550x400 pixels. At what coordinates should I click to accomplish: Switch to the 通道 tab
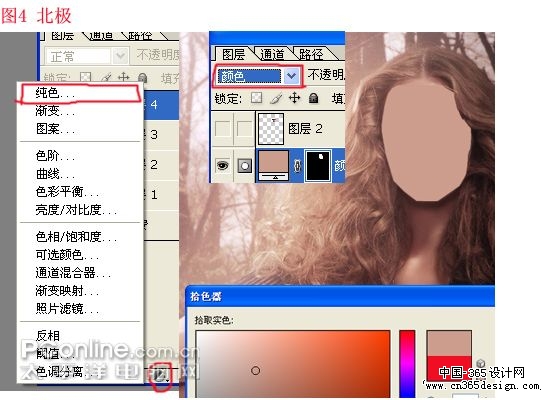point(272,54)
